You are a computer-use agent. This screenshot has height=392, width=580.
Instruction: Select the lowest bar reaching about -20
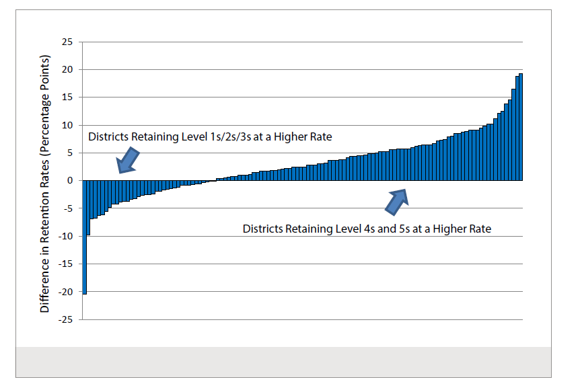coord(84,237)
